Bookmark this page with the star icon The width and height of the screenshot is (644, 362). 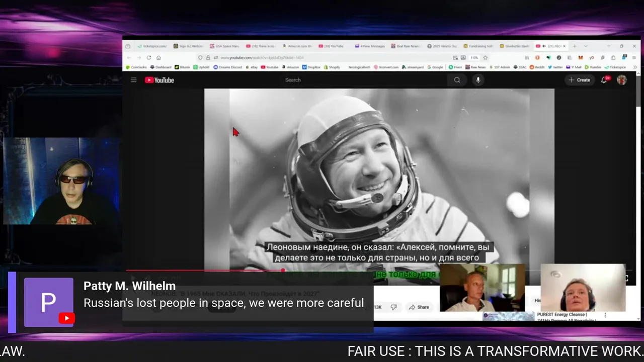[x=485, y=58]
